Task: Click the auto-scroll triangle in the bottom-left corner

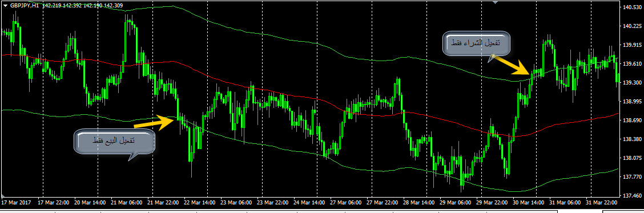Action: [3, 195]
